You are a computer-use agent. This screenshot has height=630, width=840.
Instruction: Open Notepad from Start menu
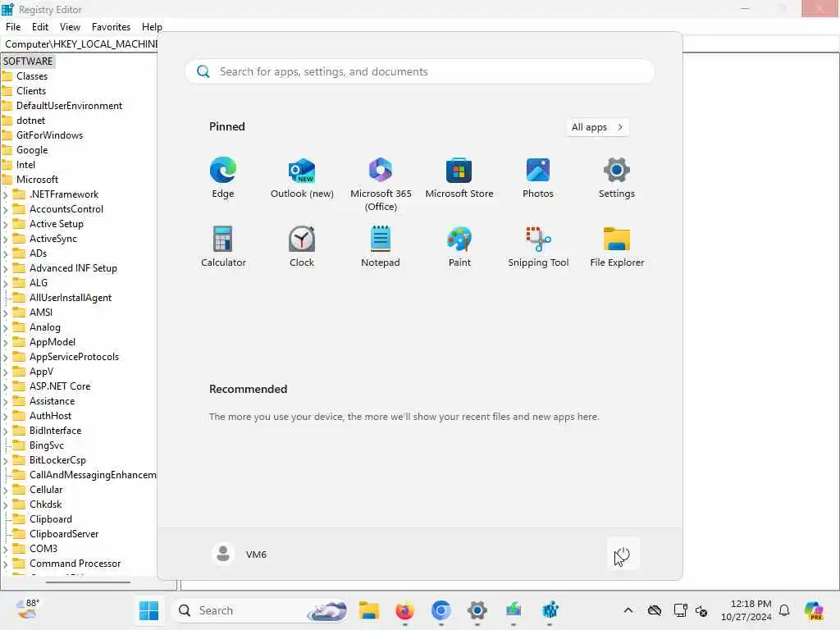381,246
